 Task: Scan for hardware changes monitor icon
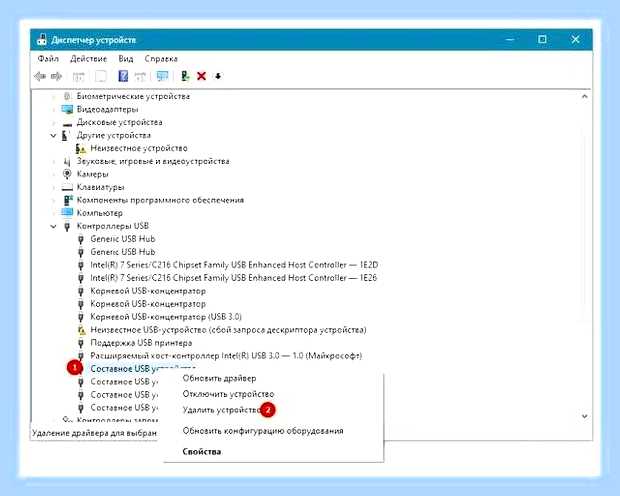tap(162, 76)
